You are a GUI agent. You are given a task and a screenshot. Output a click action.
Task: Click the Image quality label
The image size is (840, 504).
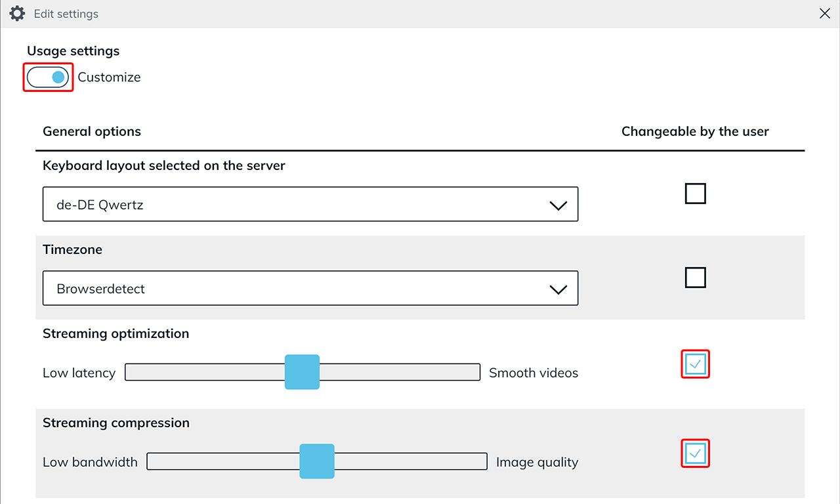537,462
